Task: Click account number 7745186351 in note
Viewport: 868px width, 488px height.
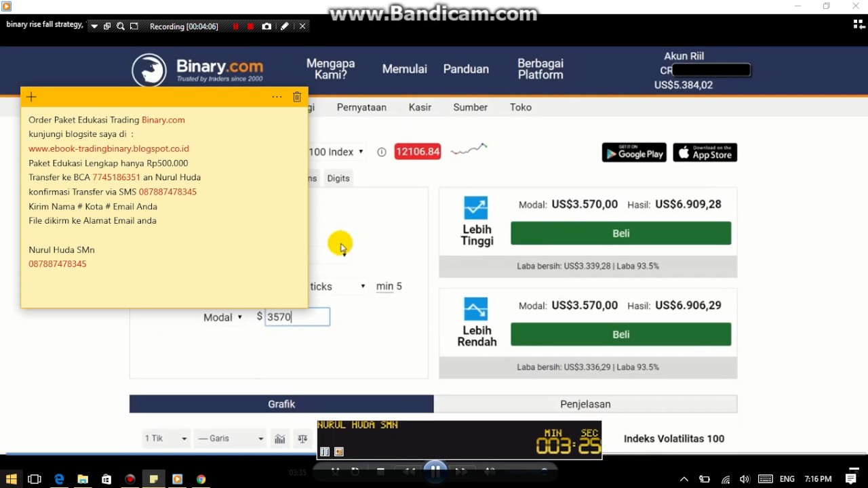Action: [x=116, y=178]
